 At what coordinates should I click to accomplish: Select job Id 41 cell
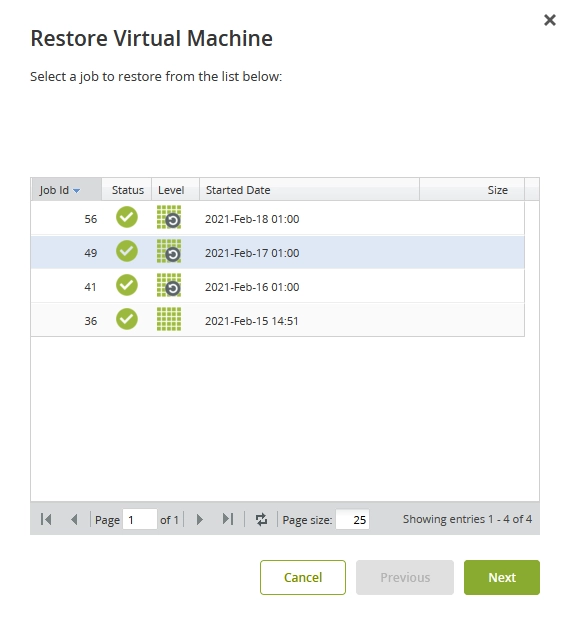tap(91, 287)
